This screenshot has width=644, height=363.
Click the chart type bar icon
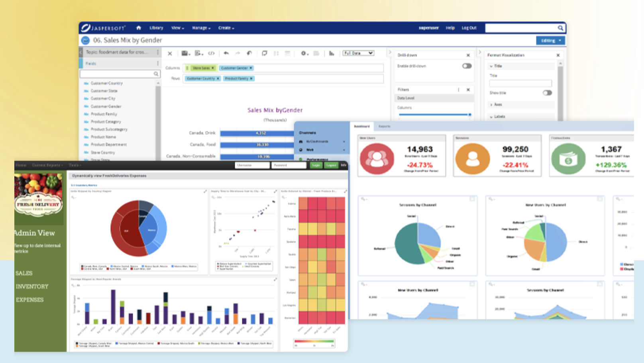coord(331,53)
